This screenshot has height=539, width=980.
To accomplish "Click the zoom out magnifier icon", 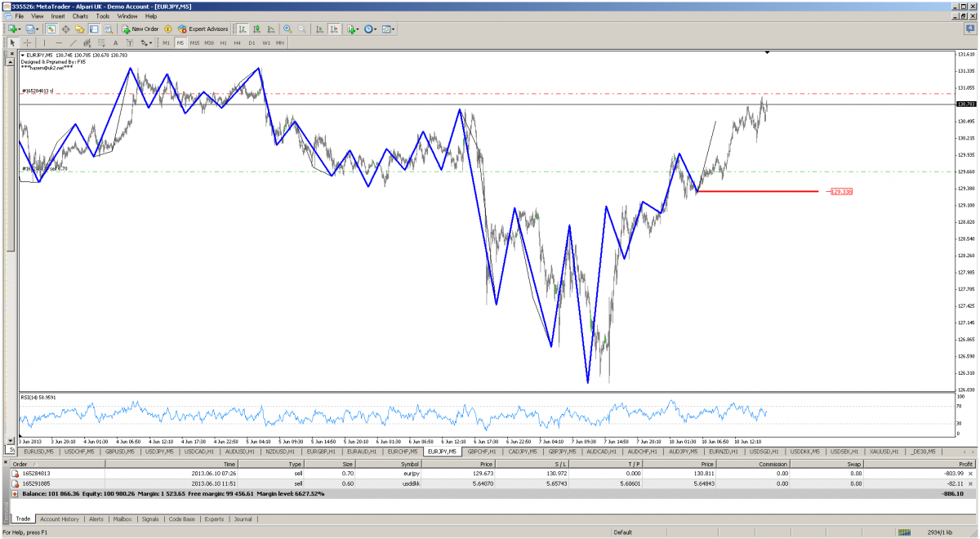I will click(301, 29).
